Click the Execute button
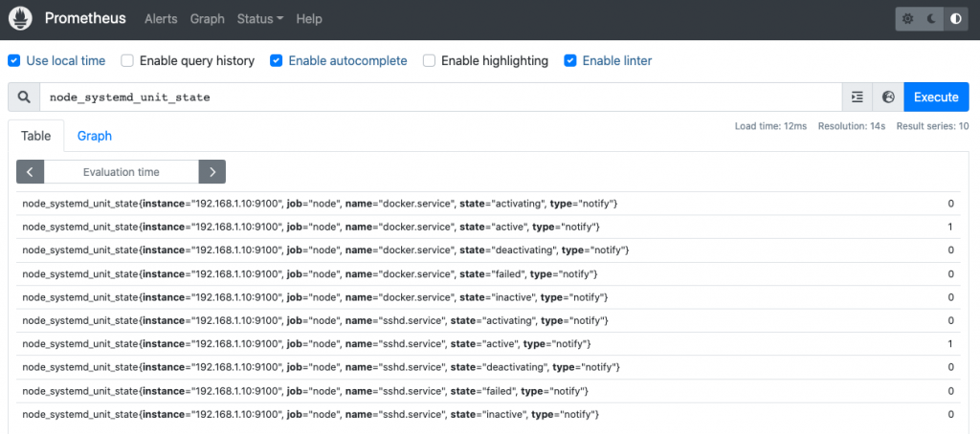This screenshot has width=980, height=434. click(936, 98)
